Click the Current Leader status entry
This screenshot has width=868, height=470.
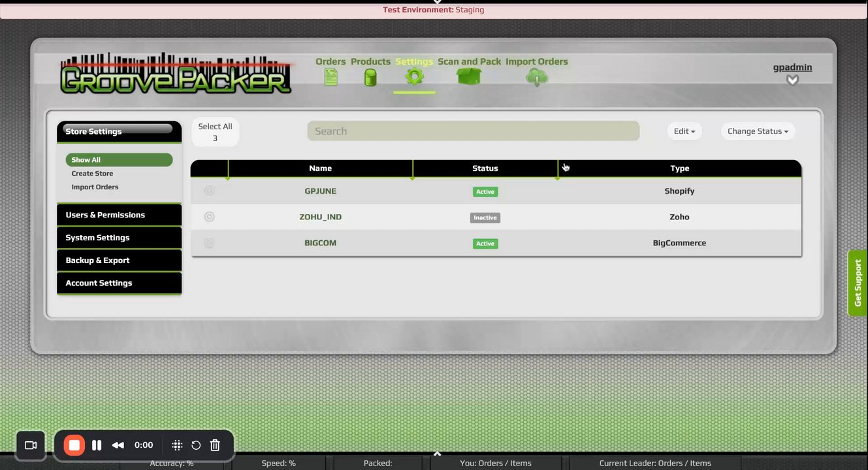click(655, 463)
